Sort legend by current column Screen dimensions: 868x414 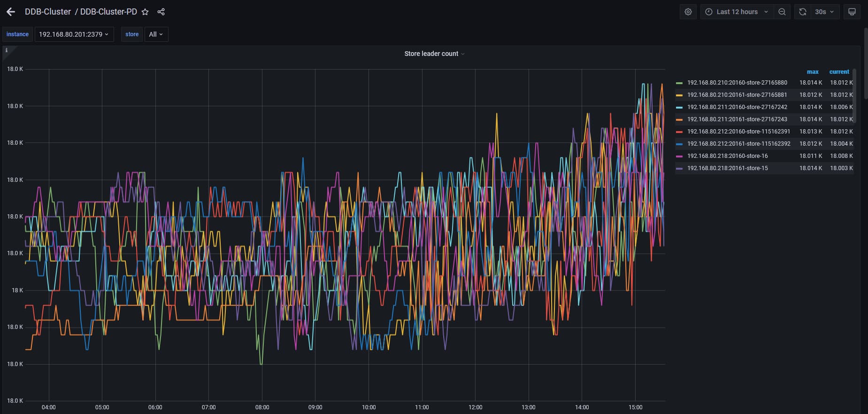(x=839, y=72)
